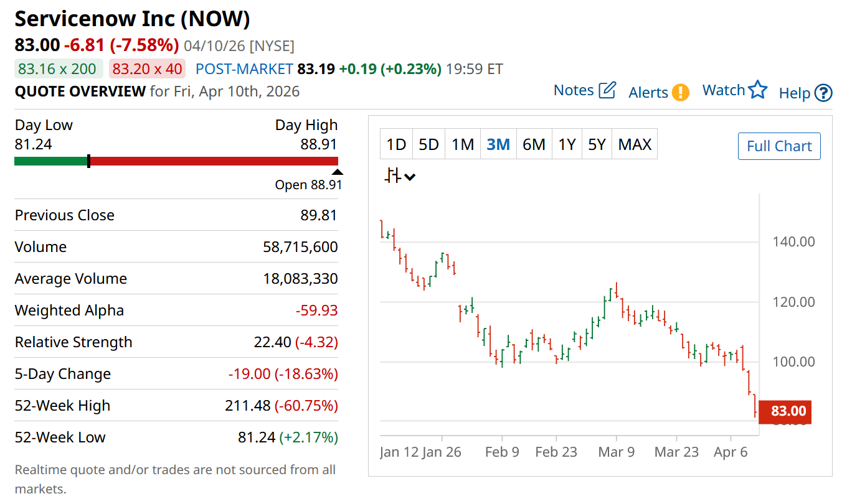Image resolution: width=842 pixels, height=504 pixels.
Task: Select the 3M chart period tab
Action: (498, 145)
